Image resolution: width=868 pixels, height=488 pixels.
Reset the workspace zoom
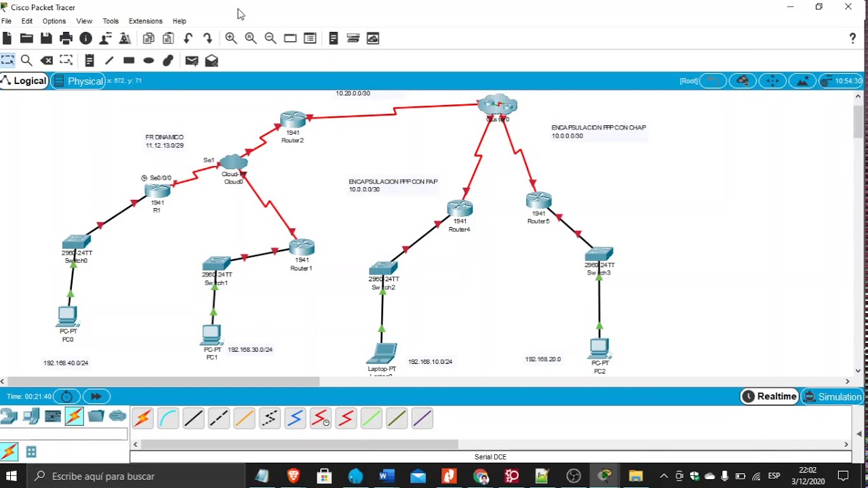251,39
